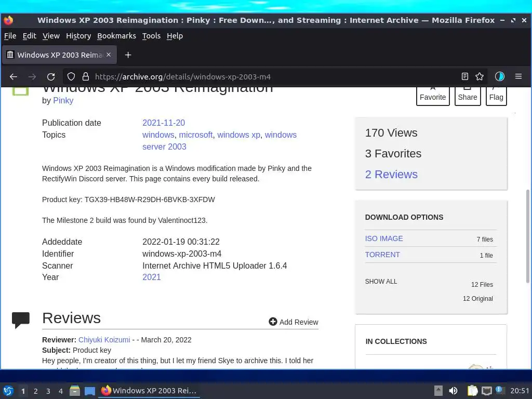
Task: Switch to workspace 4
Action: 61,391
